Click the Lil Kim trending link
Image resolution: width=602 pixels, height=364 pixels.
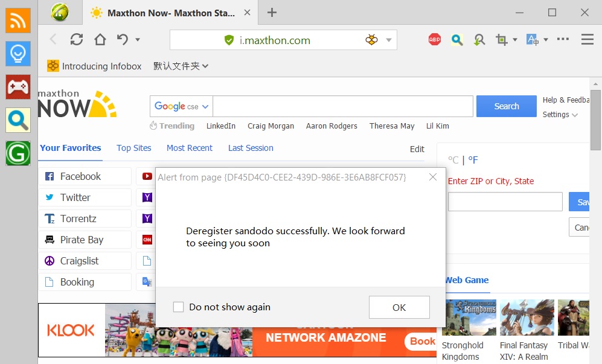tap(438, 126)
